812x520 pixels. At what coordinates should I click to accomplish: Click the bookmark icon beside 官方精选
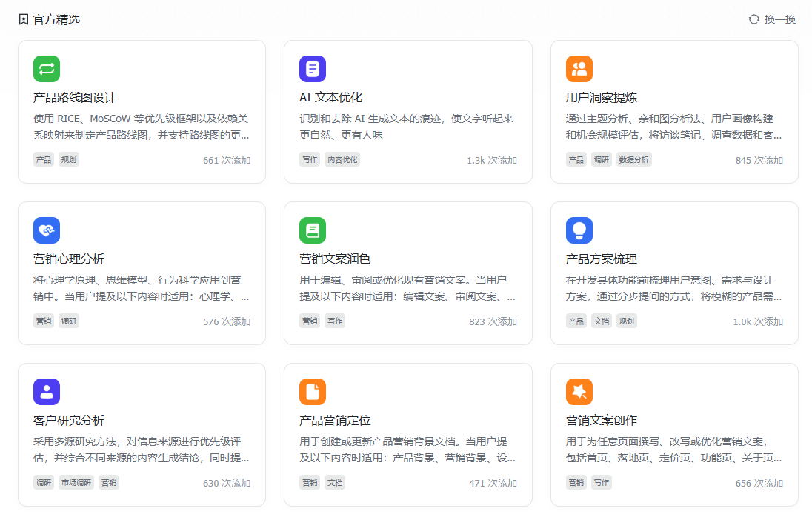(24, 19)
